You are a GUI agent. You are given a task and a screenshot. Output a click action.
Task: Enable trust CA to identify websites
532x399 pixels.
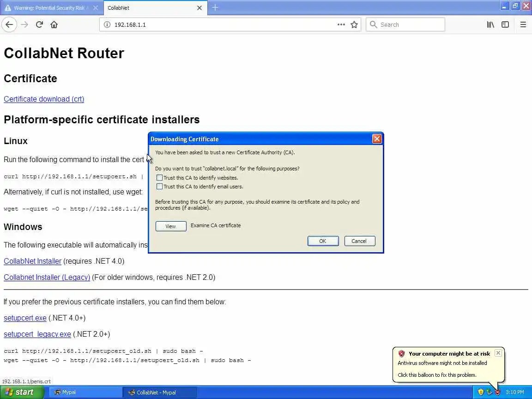pos(159,177)
